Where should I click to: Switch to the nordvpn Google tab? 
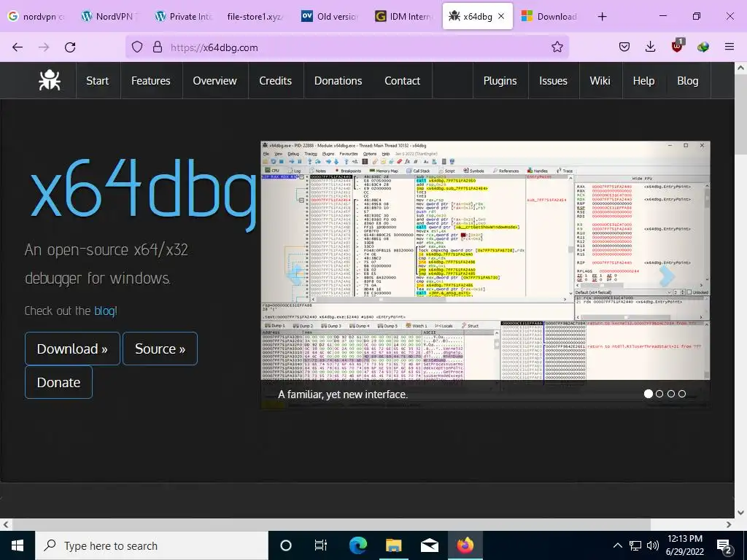pos(36,16)
